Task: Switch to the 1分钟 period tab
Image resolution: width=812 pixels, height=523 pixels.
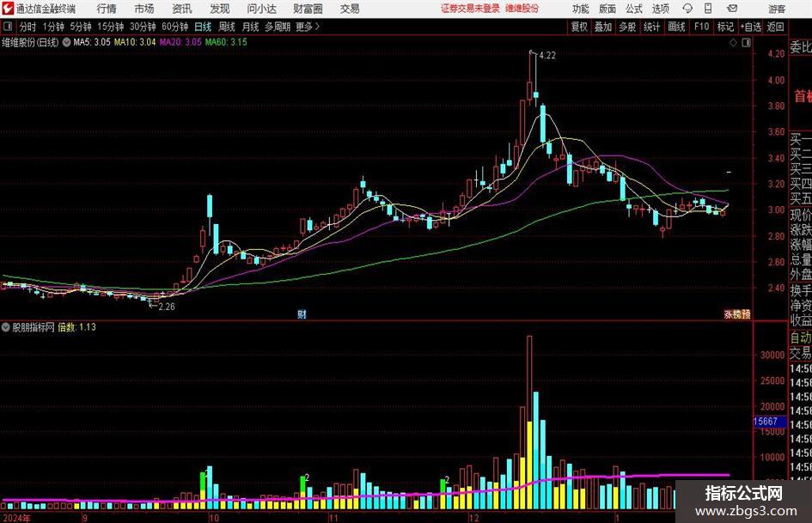Action: click(53, 27)
